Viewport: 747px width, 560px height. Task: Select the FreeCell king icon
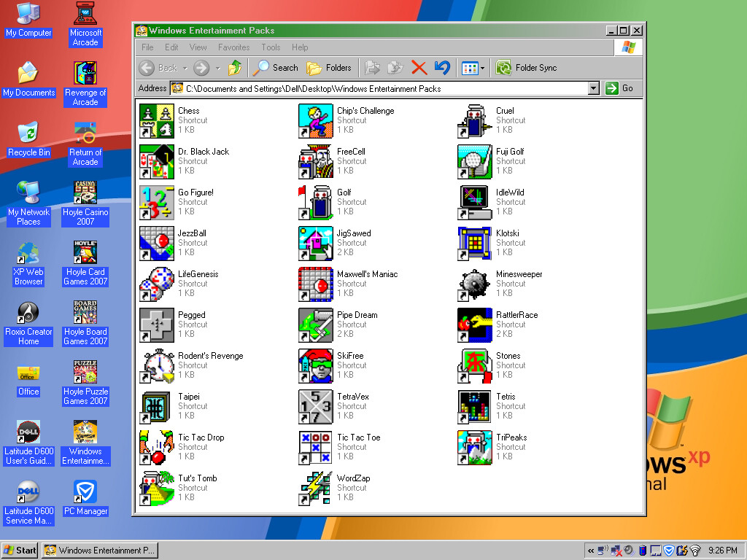(x=316, y=162)
